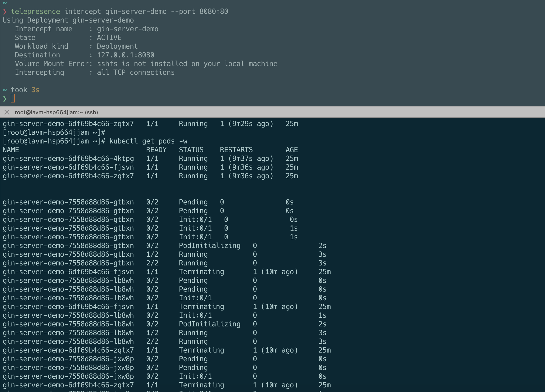
Task: Close the root@lavm-hsp664jjam ssh pane
Action: click(7, 112)
